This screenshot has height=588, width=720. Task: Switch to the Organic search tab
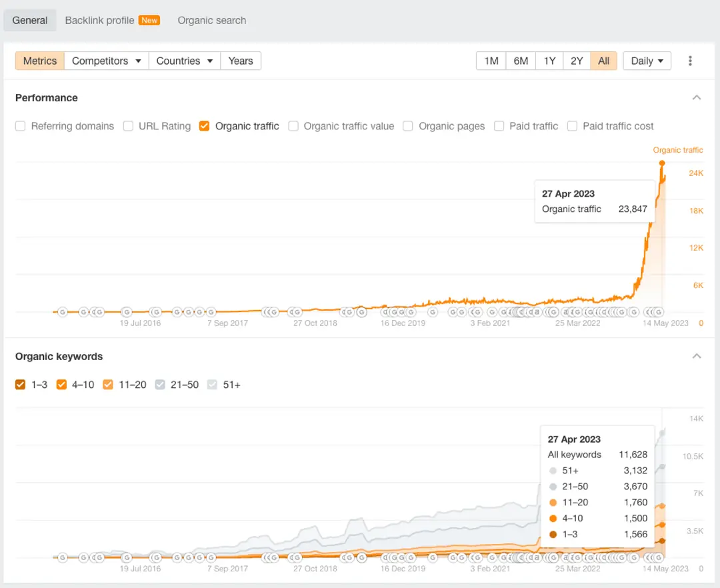[x=211, y=20]
